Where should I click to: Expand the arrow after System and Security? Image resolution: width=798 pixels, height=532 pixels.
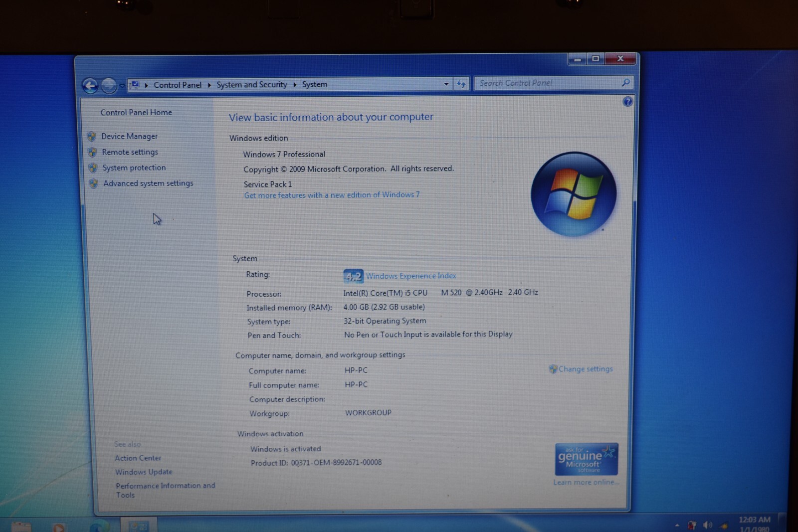[295, 85]
